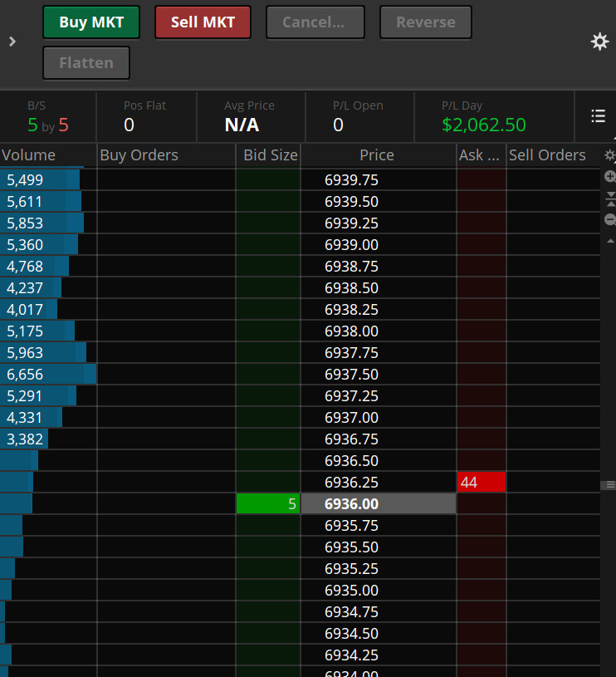Screen dimensions: 616x677
Task: Click price 6937.75 in the ladder
Action: pyautogui.click(x=351, y=352)
